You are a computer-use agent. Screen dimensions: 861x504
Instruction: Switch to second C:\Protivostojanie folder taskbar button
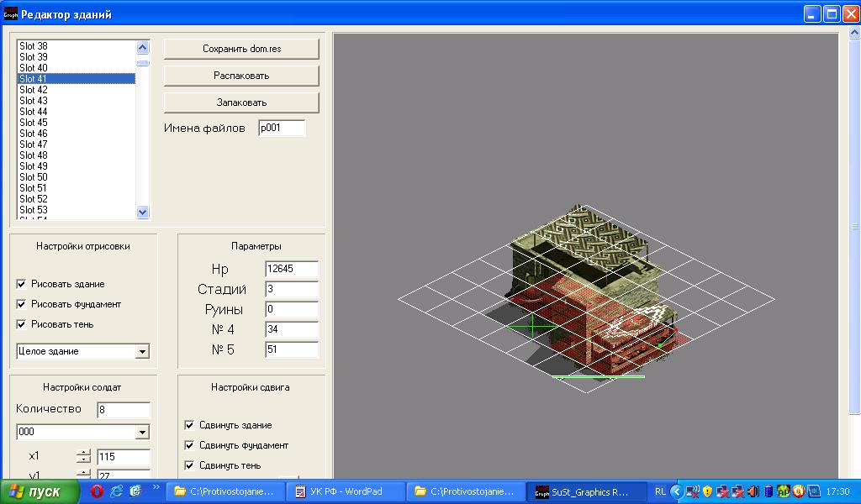[x=466, y=491]
